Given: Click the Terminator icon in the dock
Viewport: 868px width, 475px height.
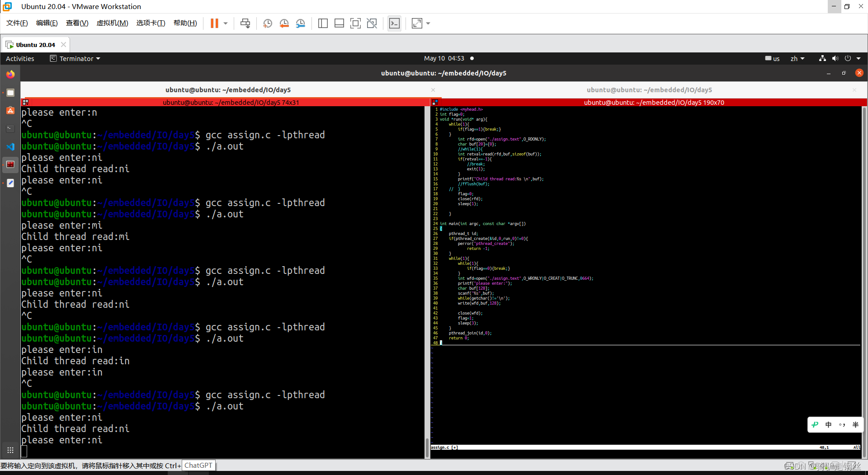Looking at the screenshot, I should [x=10, y=165].
